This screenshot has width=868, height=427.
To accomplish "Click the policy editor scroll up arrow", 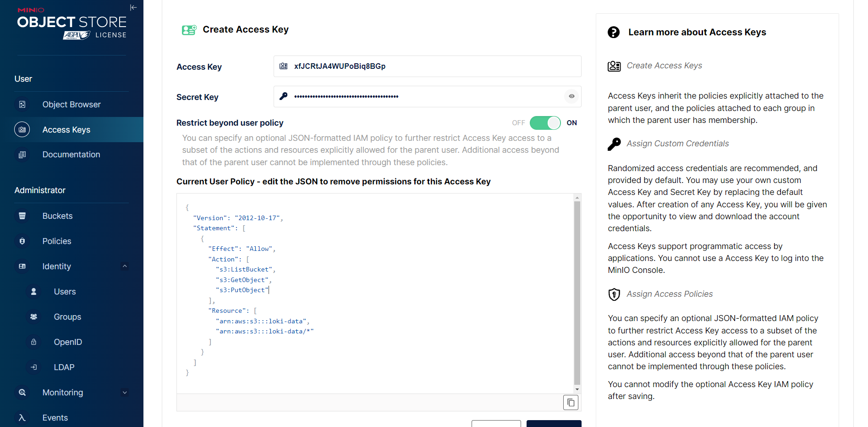I will pos(577,197).
